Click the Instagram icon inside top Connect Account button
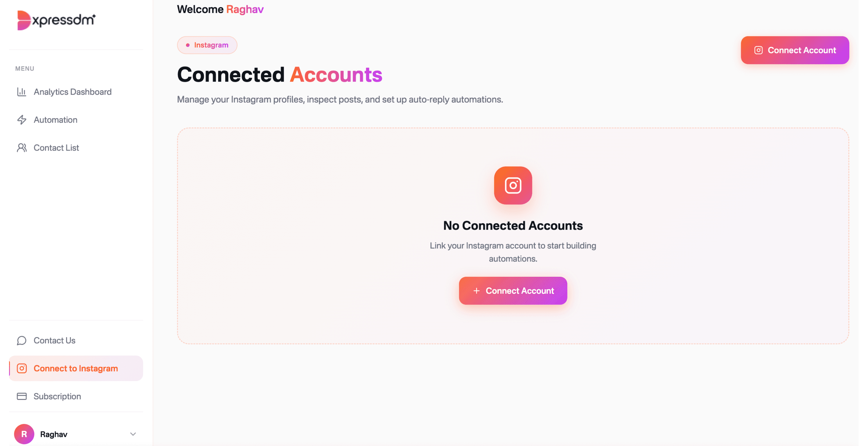The width and height of the screenshot is (868, 446). click(758, 50)
